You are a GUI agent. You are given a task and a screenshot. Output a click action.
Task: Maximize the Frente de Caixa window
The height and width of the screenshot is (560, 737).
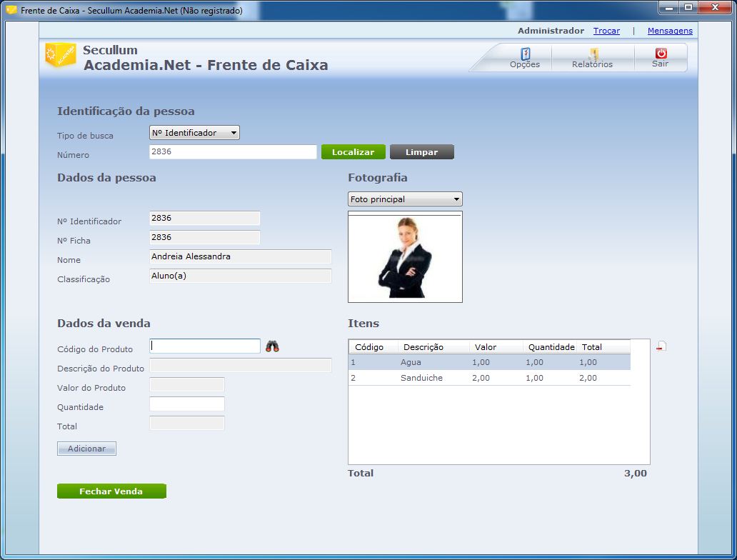688,8
